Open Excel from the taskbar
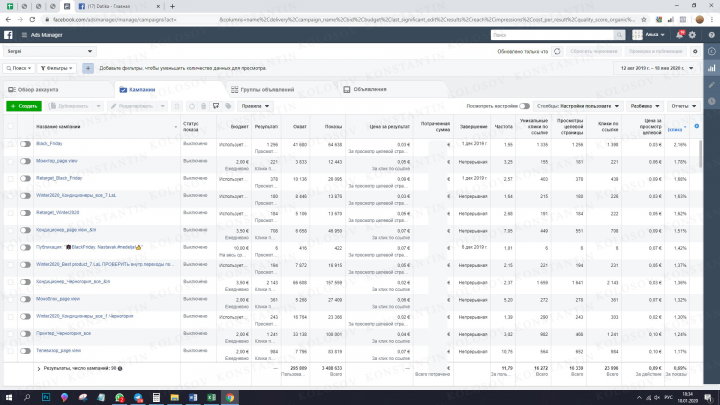 pos(211,397)
